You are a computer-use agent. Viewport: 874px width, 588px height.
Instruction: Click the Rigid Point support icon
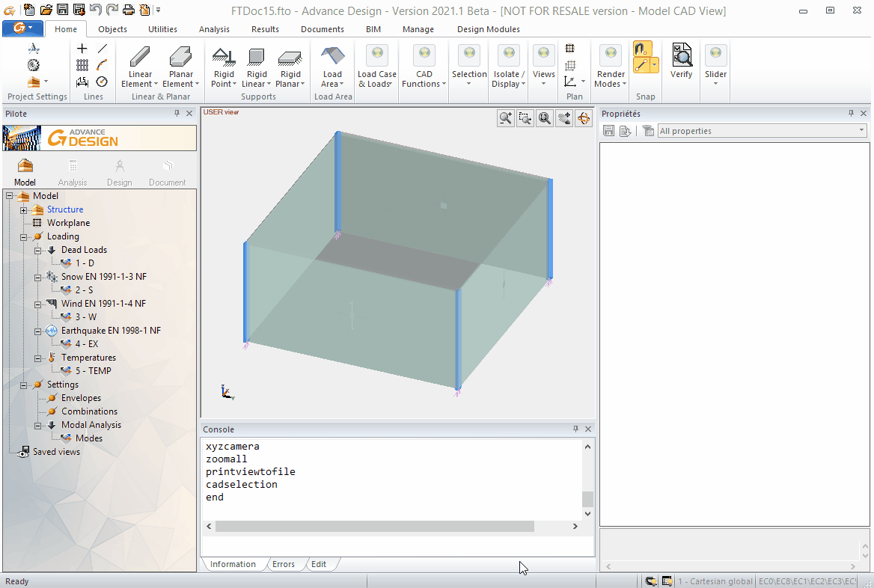(223, 58)
